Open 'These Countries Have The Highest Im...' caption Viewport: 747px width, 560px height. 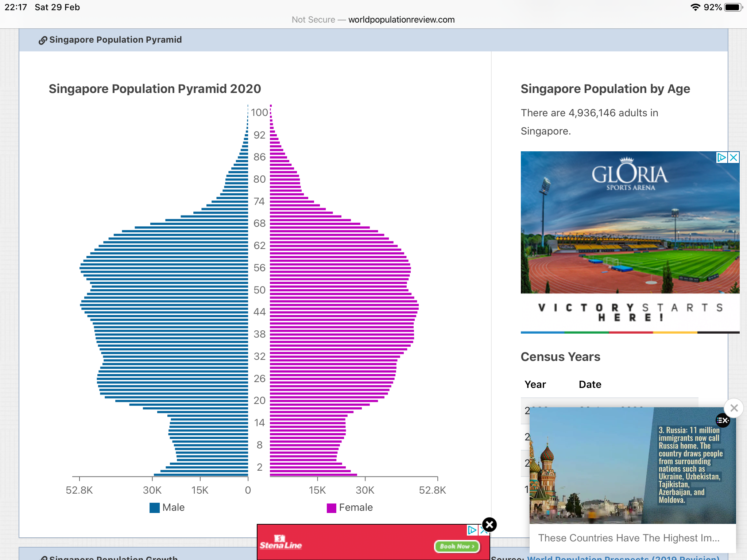628,538
